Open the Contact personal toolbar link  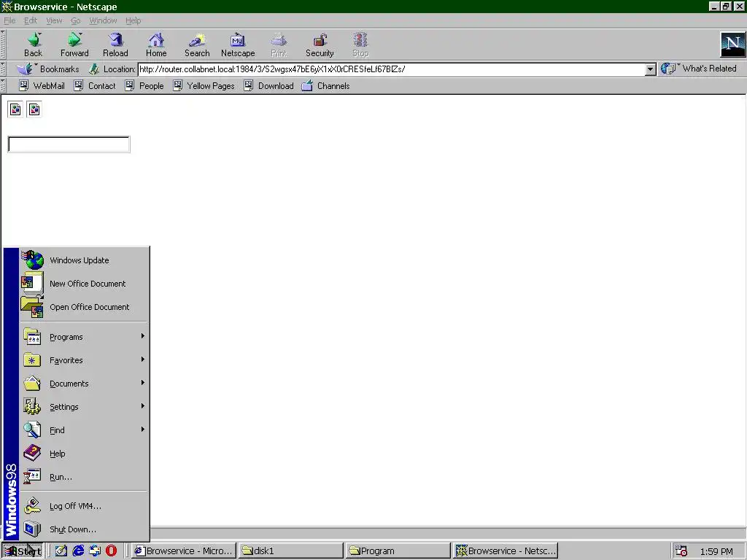click(x=95, y=86)
